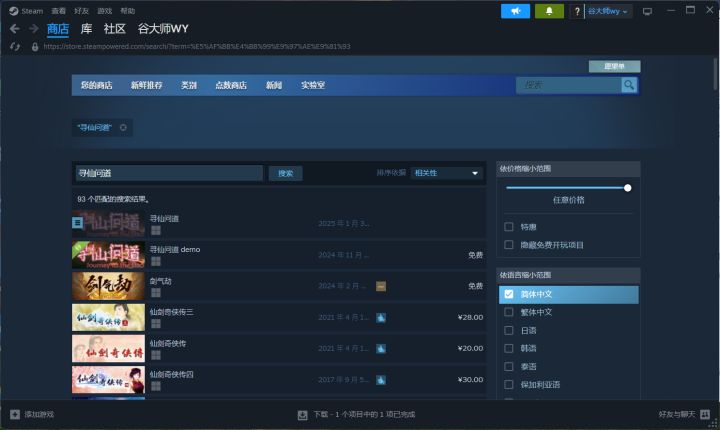Viewport: 720px width, 430px height.
Task: Remove the 寻仙问道 search tag
Action: (x=123, y=127)
